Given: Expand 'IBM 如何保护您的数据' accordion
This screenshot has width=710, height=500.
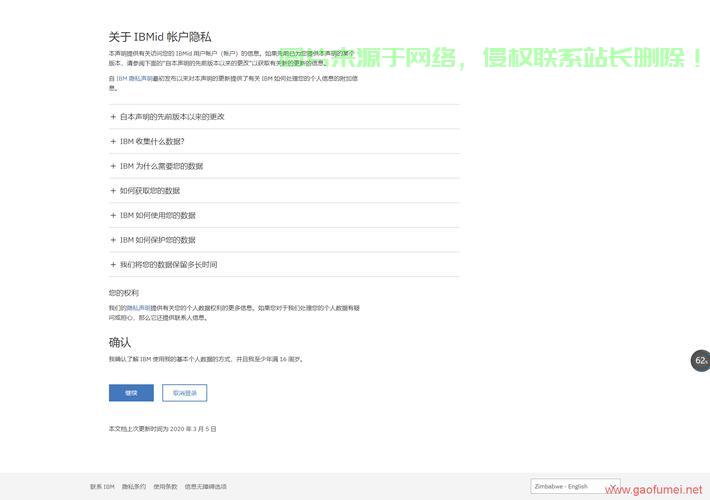Looking at the screenshot, I should [x=284, y=240].
